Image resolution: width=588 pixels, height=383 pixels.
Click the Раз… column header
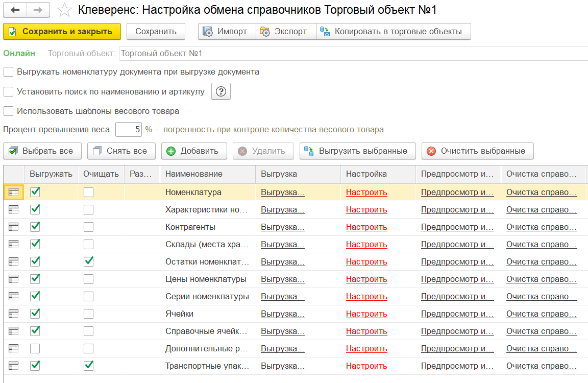[142, 174]
